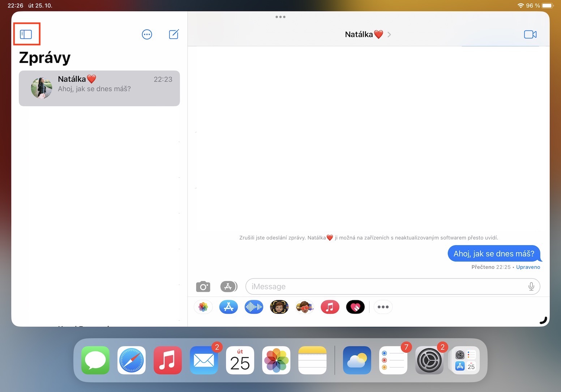Screen dimensions: 561x392
Task: Tap the Zprávy heading
Action: click(x=45, y=57)
